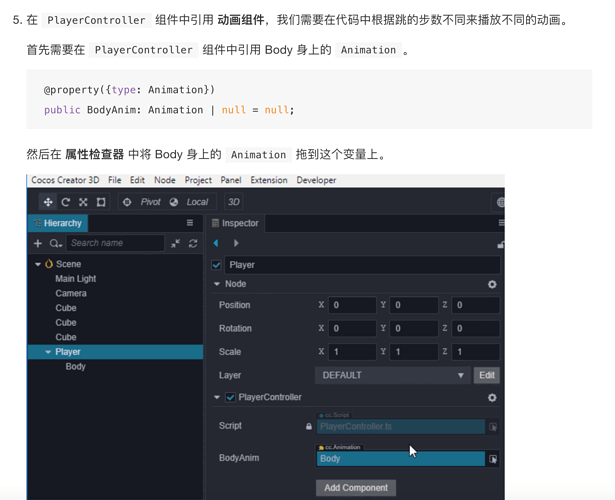Open PlayerController gear settings
The height and width of the screenshot is (500, 615).
click(492, 398)
